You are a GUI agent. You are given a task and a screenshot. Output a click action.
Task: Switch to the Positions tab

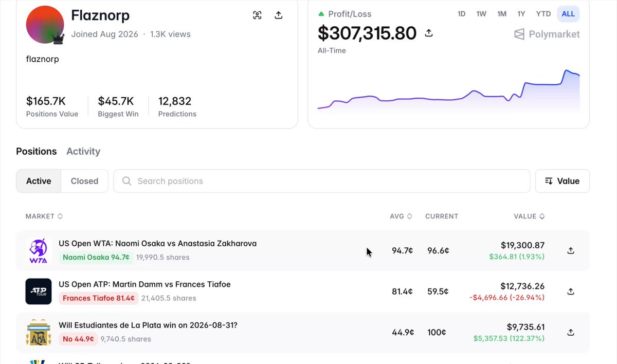37,151
